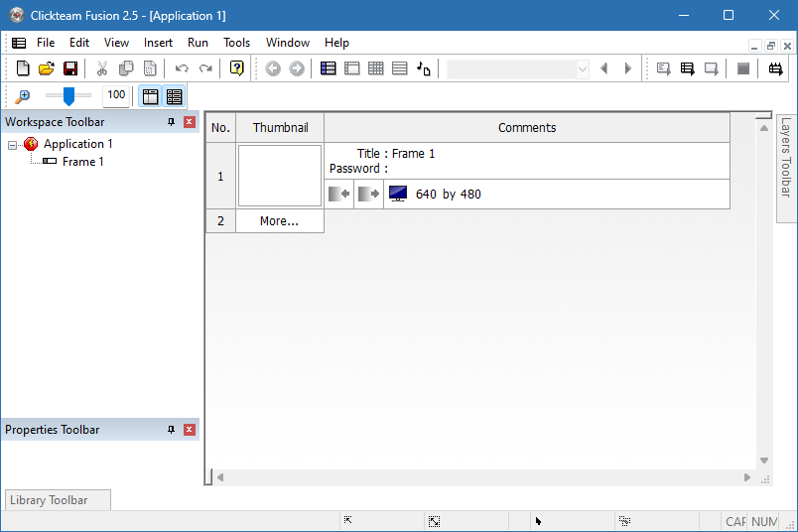
Task: Click the zoom slider handle
Action: (68, 96)
